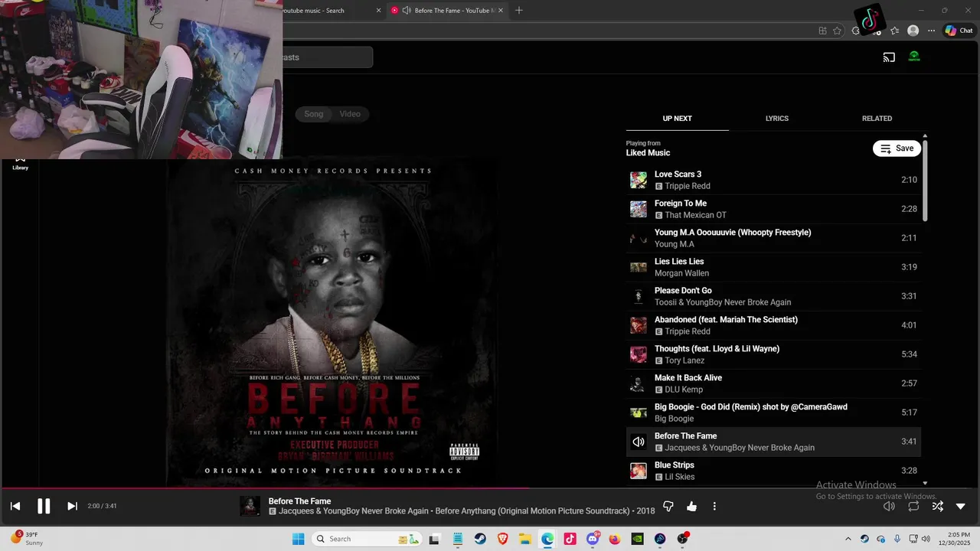Screen dimensions: 980x551
Task: Open the 39°F Sunny weather widget
Action: pos(26,539)
